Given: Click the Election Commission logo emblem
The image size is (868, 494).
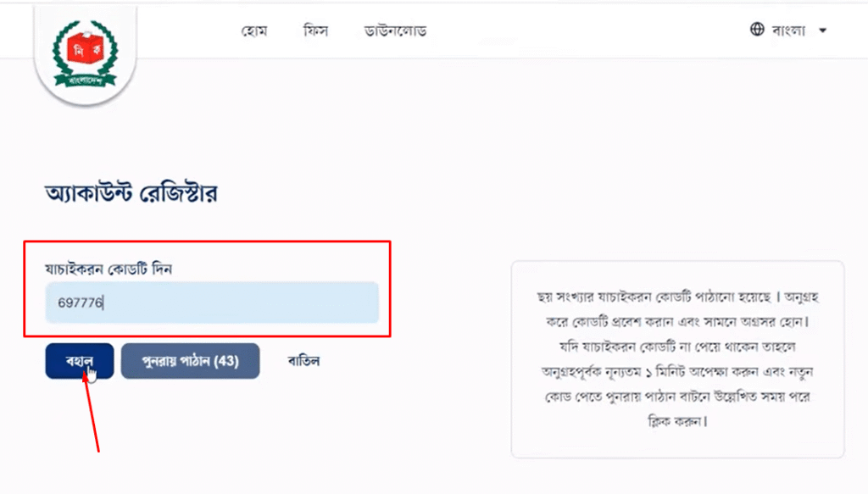Looking at the screenshot, I should pyautogui.click(x=86, y=54).
